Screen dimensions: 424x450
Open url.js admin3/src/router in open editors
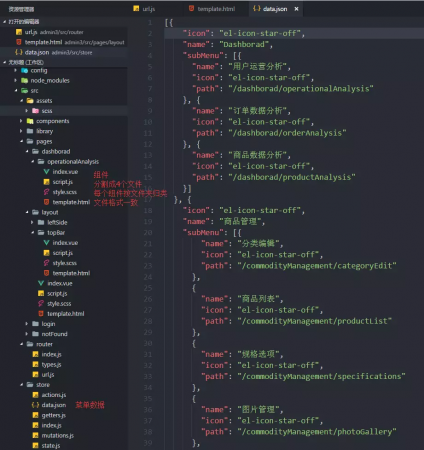[63, 32]
